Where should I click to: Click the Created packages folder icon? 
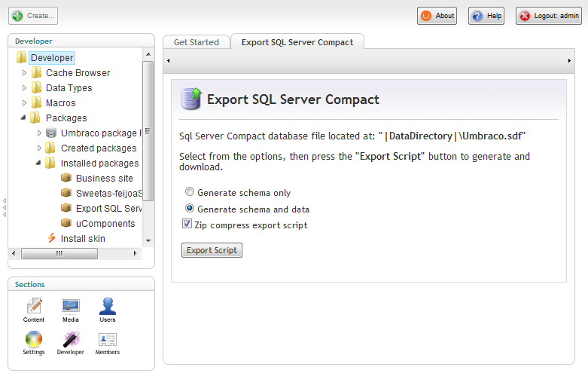50,148
